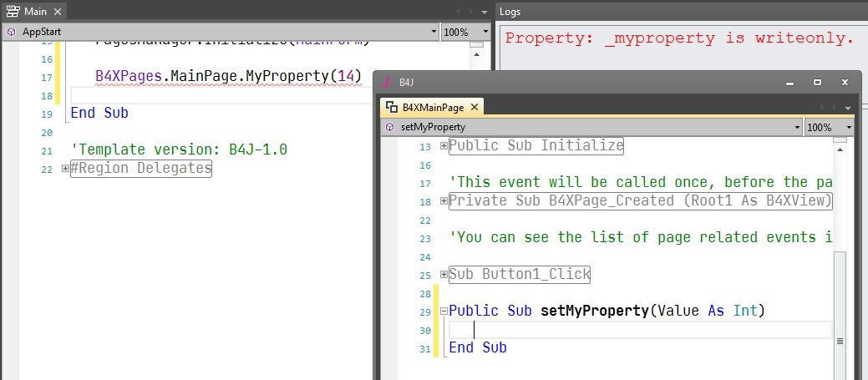Image resolution: width=868 pixels, height=380 pixels.
Task: Switch to the Main tab
Action: [x=35, y=11]
